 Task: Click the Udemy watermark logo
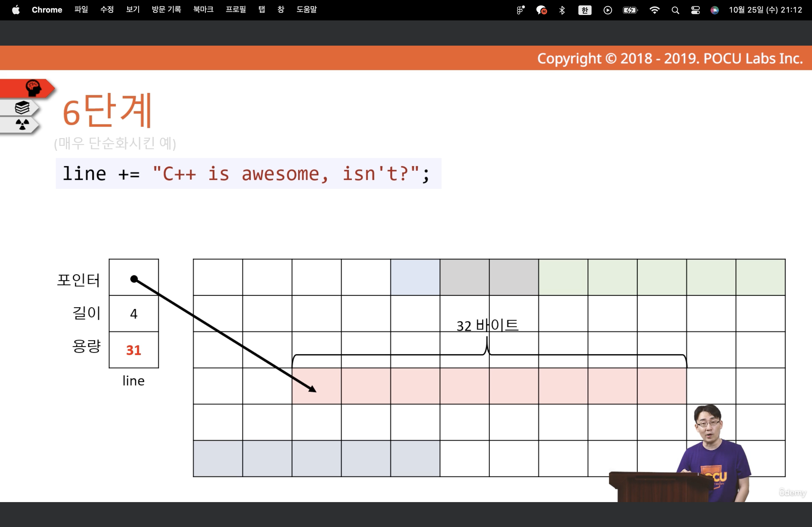coord(792,492)
